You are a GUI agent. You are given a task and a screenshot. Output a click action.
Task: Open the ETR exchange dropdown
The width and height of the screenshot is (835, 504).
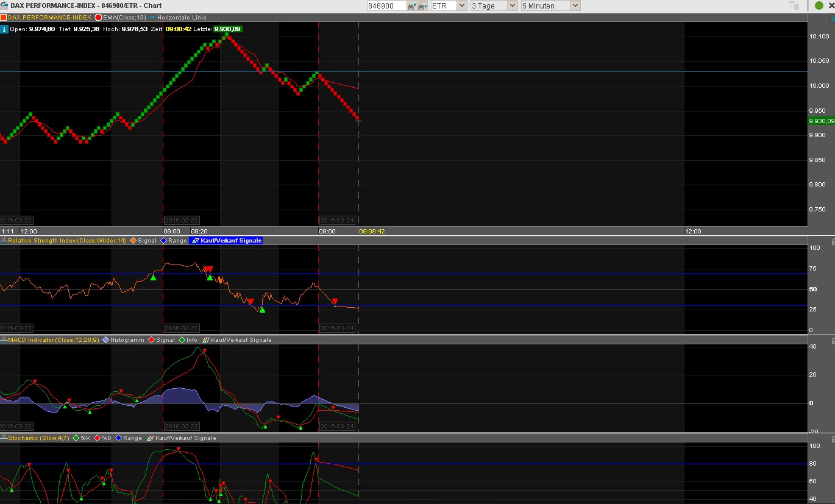[449, 5]
